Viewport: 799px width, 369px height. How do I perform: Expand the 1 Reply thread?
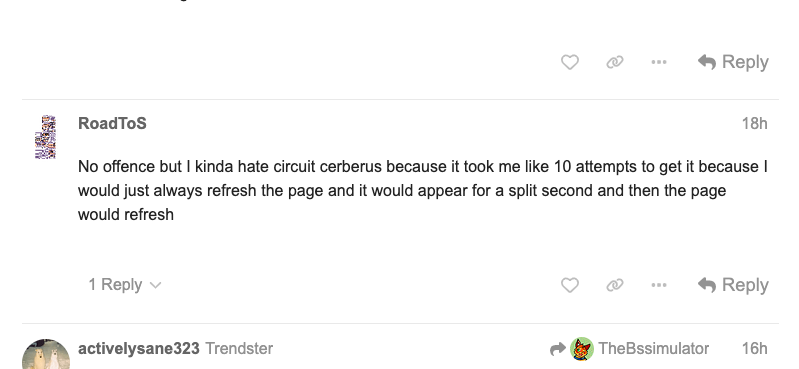124,284
